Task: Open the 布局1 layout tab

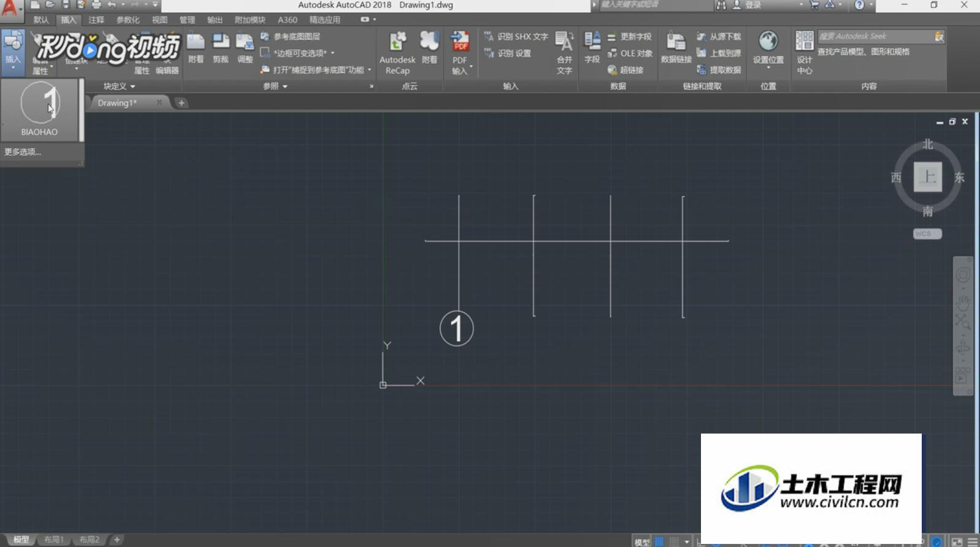Action: click(54, 540)
